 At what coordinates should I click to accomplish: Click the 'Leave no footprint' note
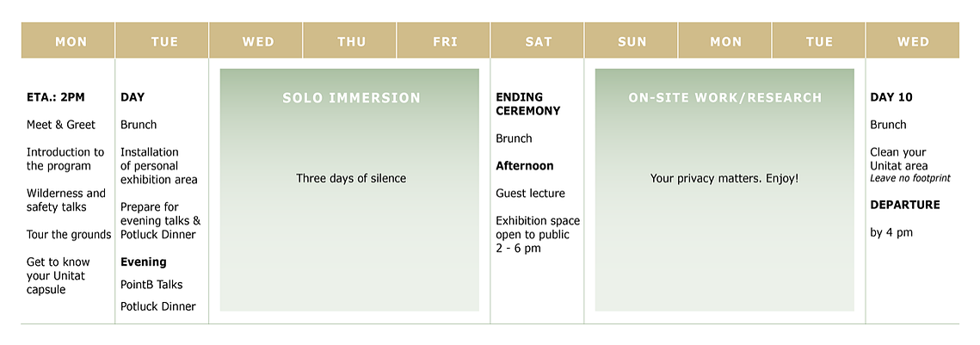pos(910,178)
